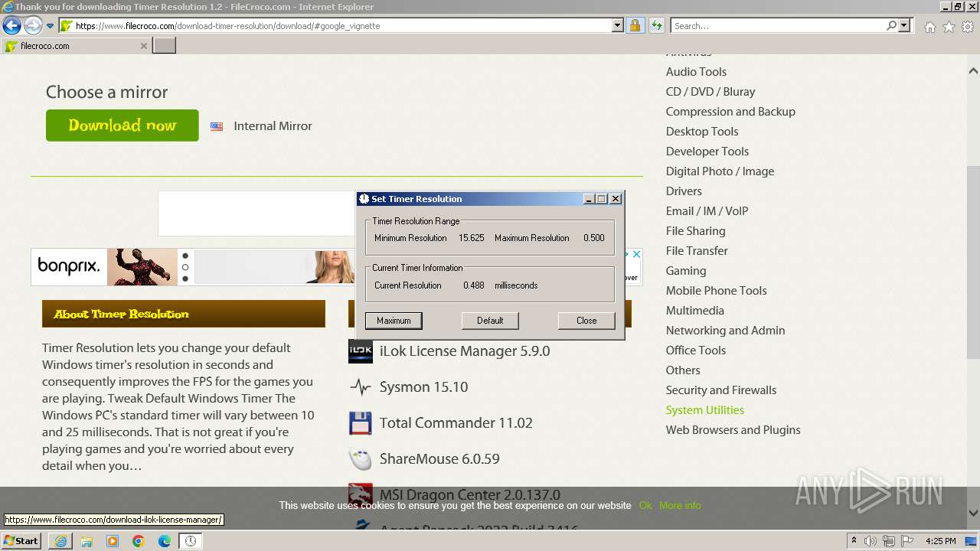Select the filecroco.com tab
Viewport: 980px width, 551px height.
76,46
